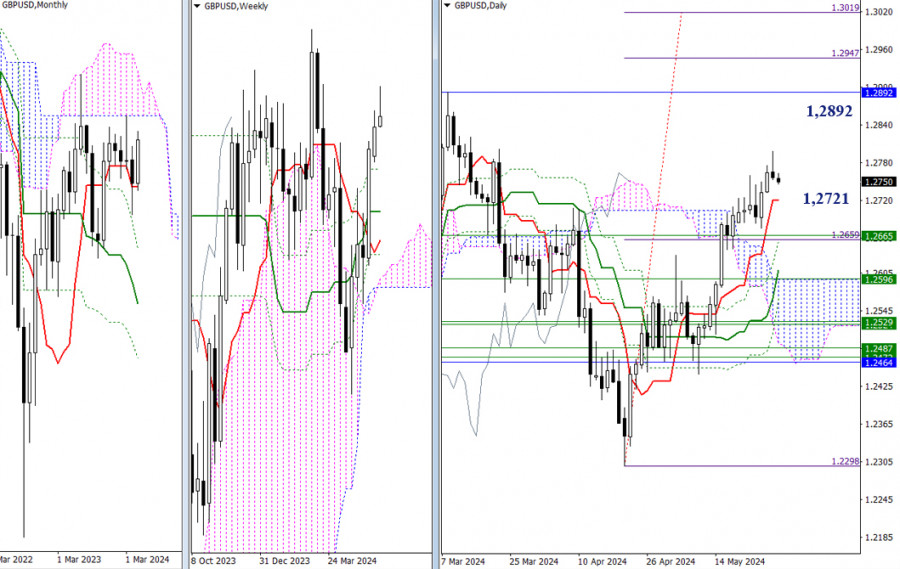Click the 1.2425 price scale value
The image size is (900, 569).
879,386
